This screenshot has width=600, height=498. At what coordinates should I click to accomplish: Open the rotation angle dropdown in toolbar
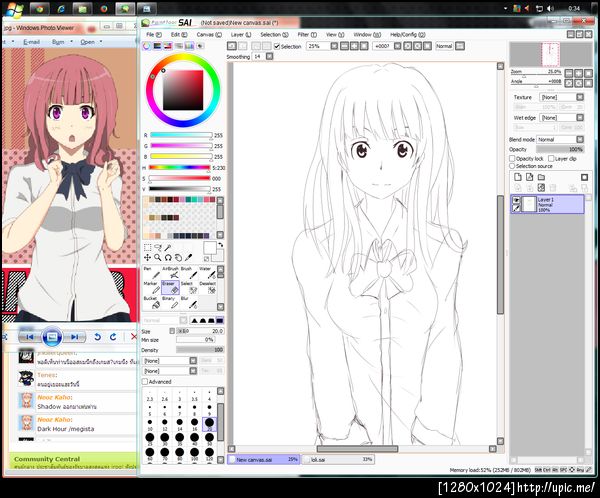click(398, 46)
